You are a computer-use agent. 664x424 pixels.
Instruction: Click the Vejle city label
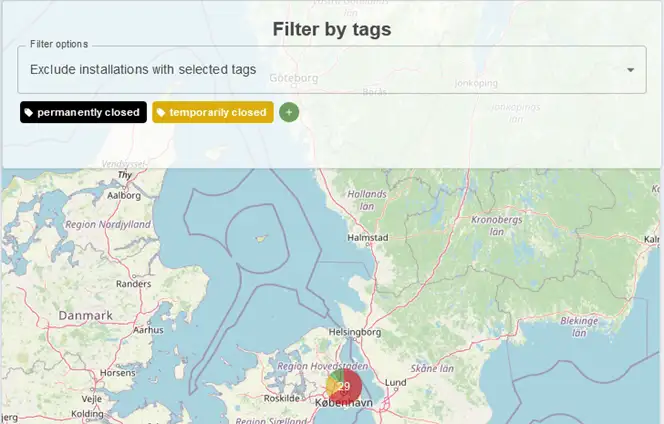tap(91, 399)
